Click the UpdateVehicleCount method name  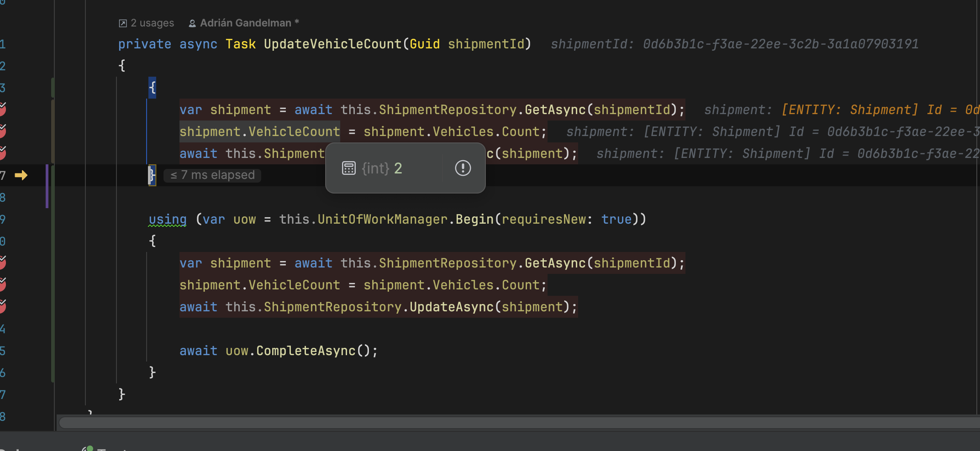coord(332,44)
